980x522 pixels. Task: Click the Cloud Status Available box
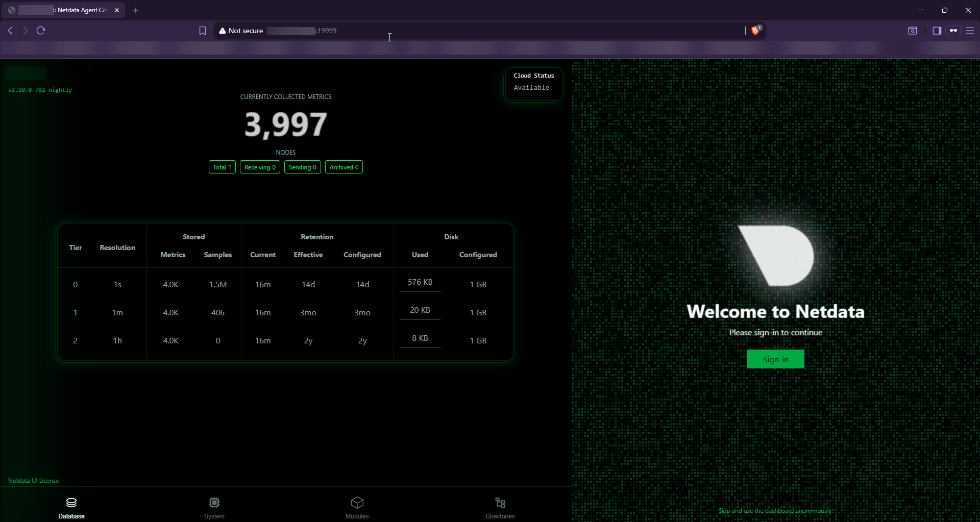click(533, 84)
